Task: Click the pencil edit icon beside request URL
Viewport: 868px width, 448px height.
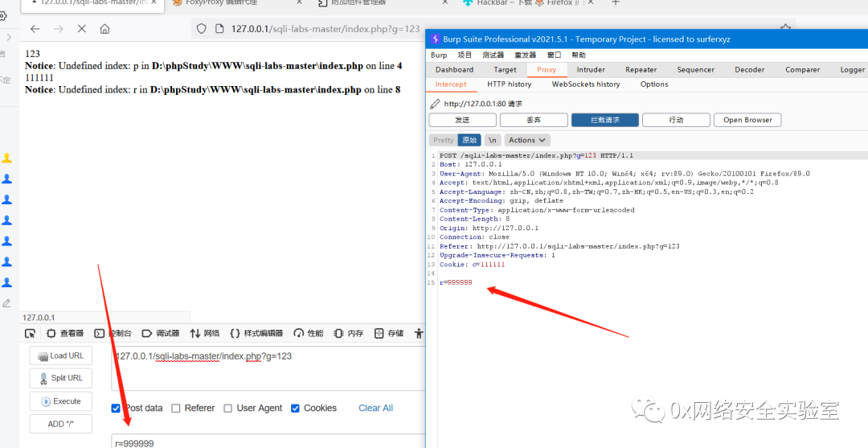Action: pos(435,104)
